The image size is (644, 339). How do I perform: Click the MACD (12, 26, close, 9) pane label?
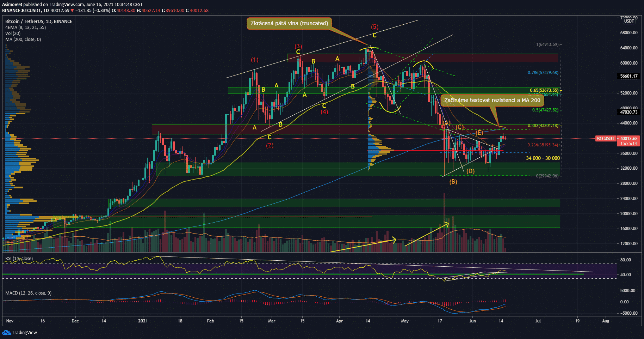(x=28, y=293)
